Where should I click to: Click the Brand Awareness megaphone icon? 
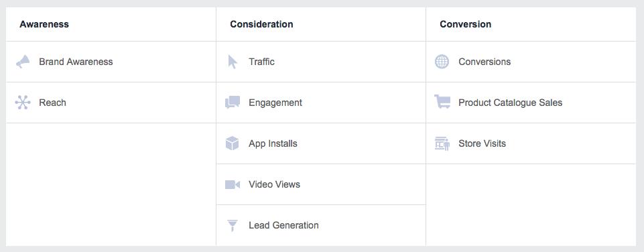click(23, 62)
